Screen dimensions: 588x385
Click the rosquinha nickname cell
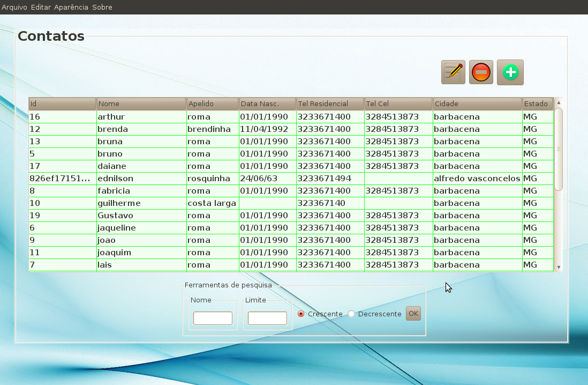pos(213,179)
